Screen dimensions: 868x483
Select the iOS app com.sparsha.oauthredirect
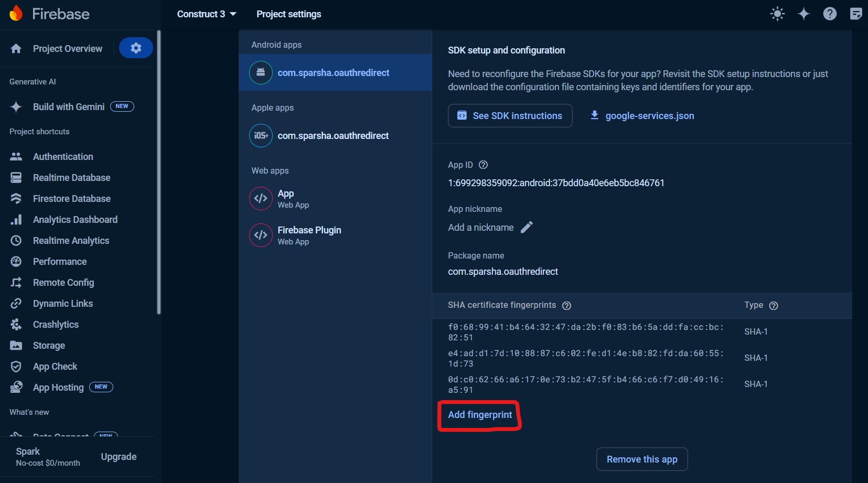[335, 135]
